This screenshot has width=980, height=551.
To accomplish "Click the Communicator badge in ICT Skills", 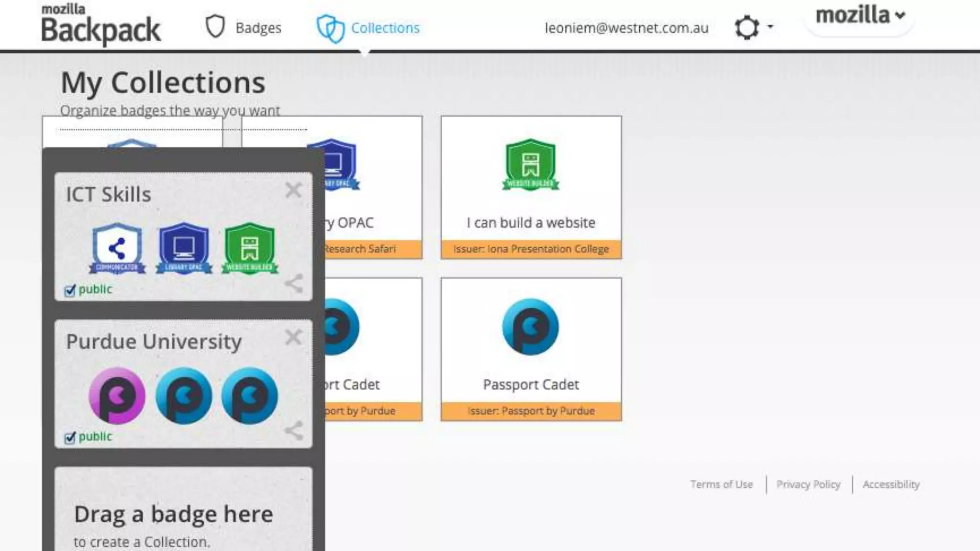I will click(x=117, y=248).
